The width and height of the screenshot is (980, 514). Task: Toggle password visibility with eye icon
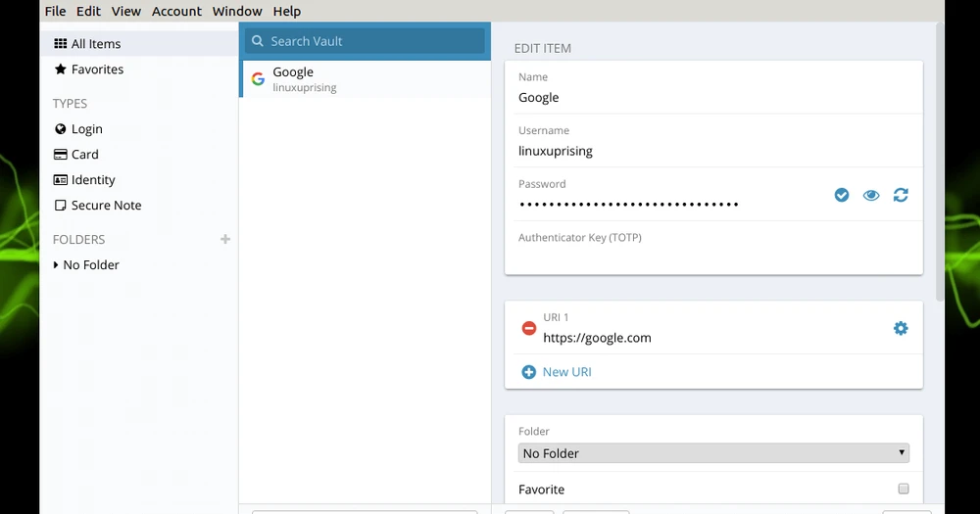click(871, 196)
